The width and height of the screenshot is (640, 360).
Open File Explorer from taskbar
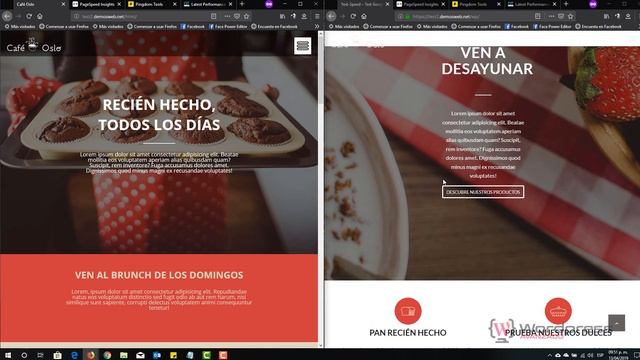pyautogui.click(x=124, y=355)
